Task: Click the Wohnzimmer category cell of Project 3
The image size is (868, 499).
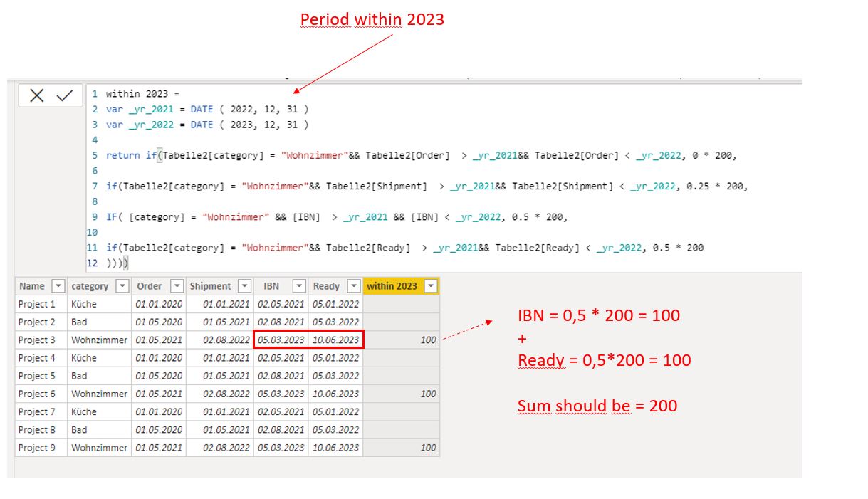Action: point(100,340)
